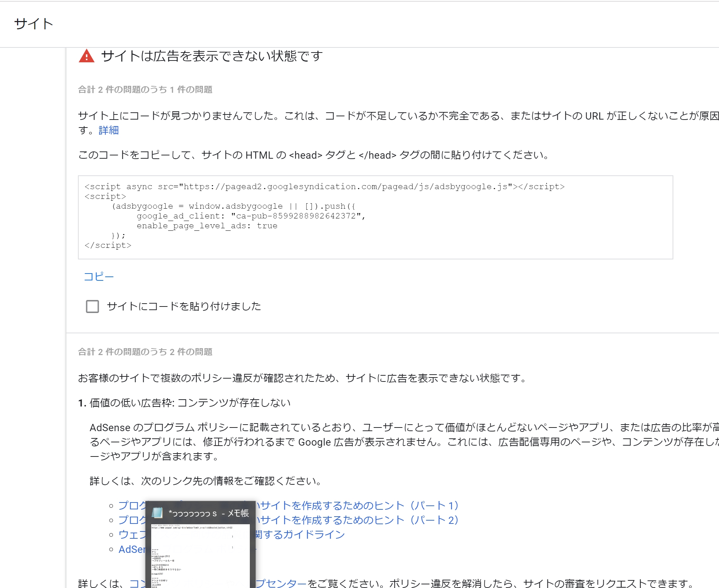This screenshot has width=719, height=588.
Task: Click the コピー copy code link
Action: (99, 277)
